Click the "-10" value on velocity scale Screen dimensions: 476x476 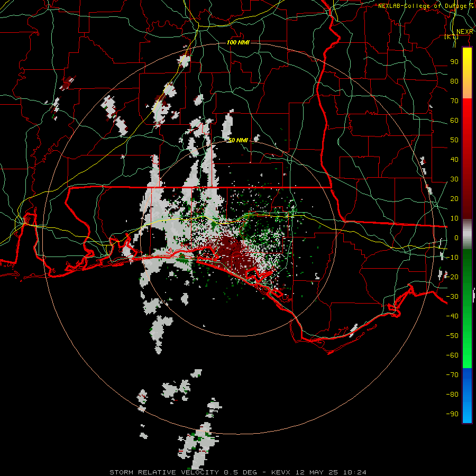point(452,258)
